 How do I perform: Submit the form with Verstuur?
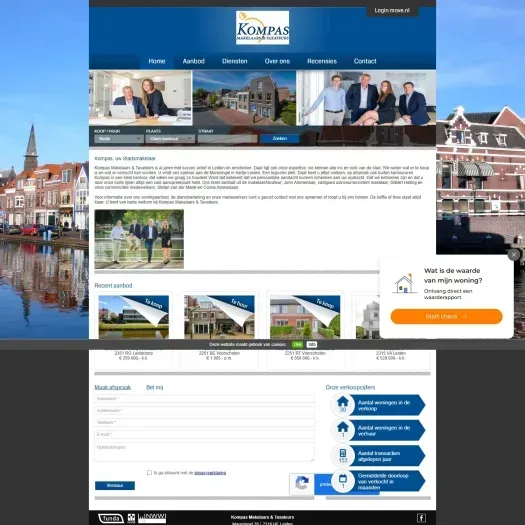tap(115, 485)
